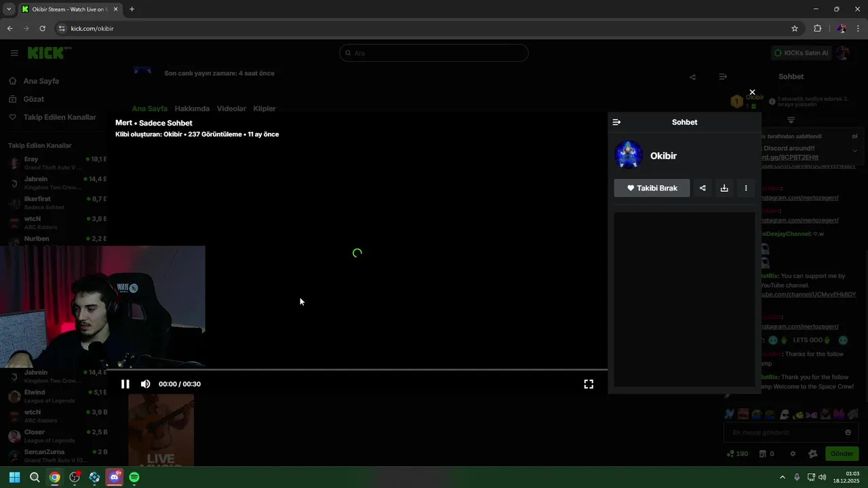Viewport: 868px width, 488px height.
Task: Open chat settings gear
Action: [x=791, y=453]
